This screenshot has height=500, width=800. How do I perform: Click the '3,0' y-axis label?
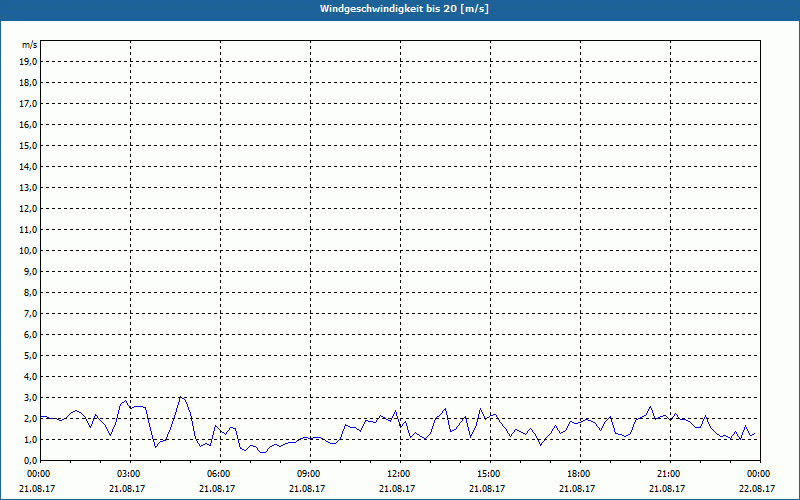click(31, 397)
